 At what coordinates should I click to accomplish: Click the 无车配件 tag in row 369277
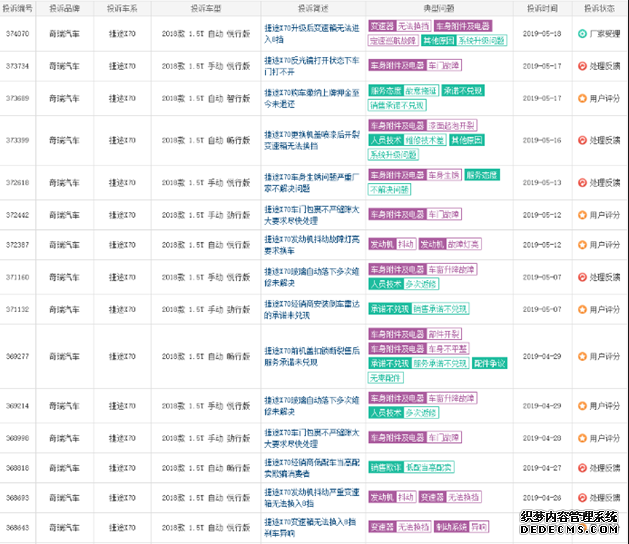[x=386, y=378]
